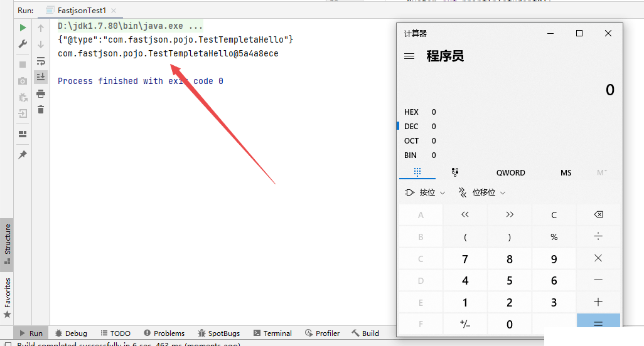Click digit 8 on calculator
The width and height of the screenshot is (644, 346).
click(510, 258)
